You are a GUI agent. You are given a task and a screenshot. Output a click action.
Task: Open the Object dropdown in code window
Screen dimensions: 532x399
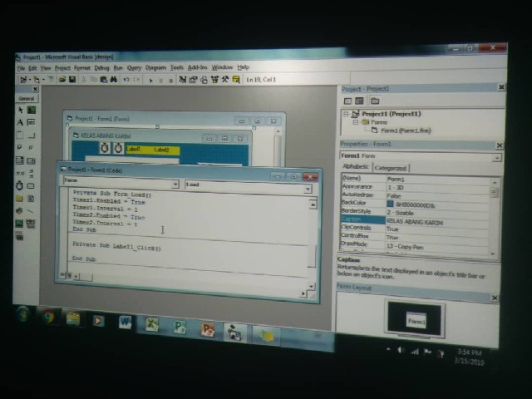pyautogui.click(x=175, y=185)
